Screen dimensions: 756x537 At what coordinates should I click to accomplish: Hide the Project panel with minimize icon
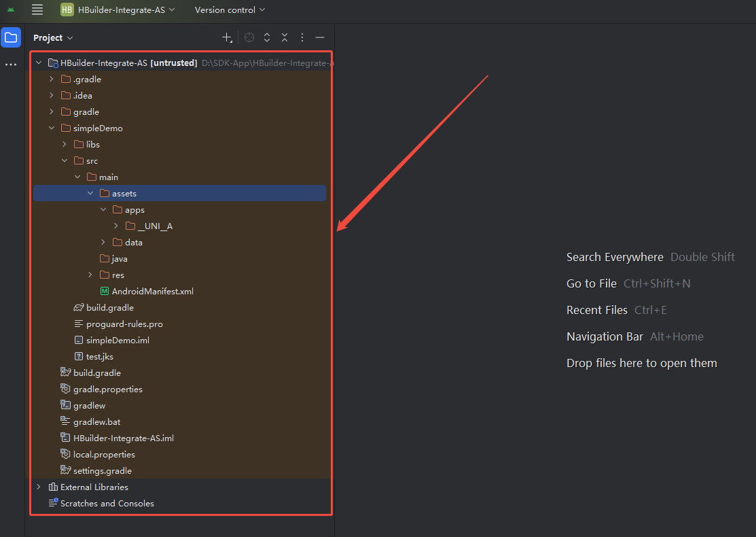click(x=320, y=37)
